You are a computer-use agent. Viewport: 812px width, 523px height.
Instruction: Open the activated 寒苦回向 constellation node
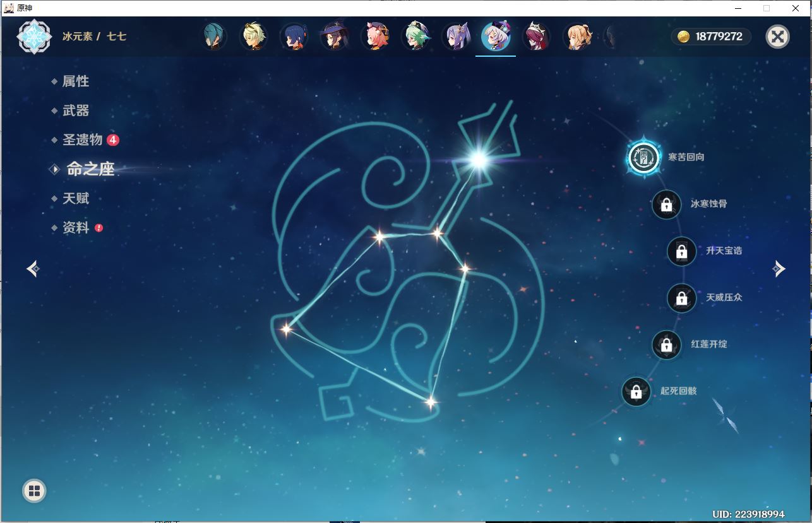tap(643, 157)
